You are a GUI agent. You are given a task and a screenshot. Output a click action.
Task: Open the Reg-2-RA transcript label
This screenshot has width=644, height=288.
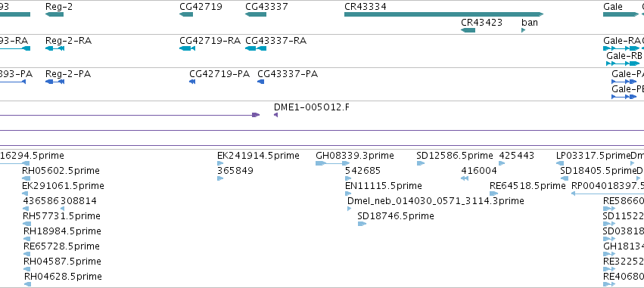coord(68,41)
